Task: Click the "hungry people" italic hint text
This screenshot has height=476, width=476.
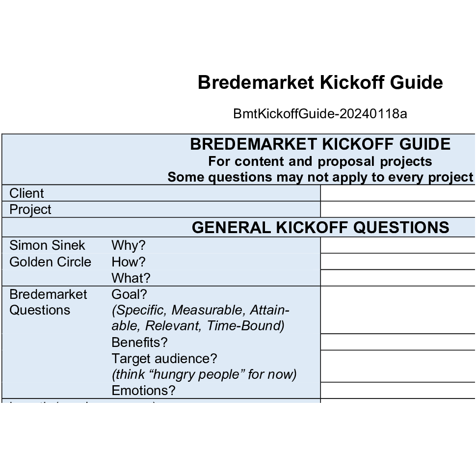Action: (204, 374)
